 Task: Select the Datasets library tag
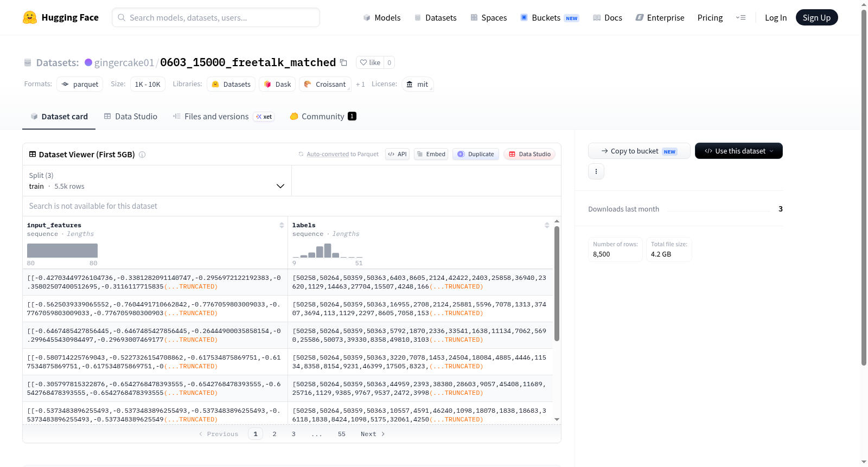231,84
